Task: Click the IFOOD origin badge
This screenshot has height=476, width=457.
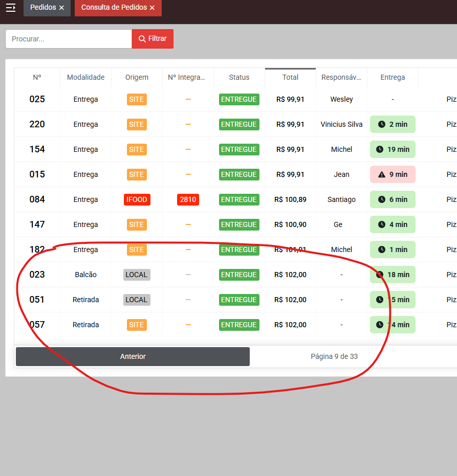Action: pos(137,199)
